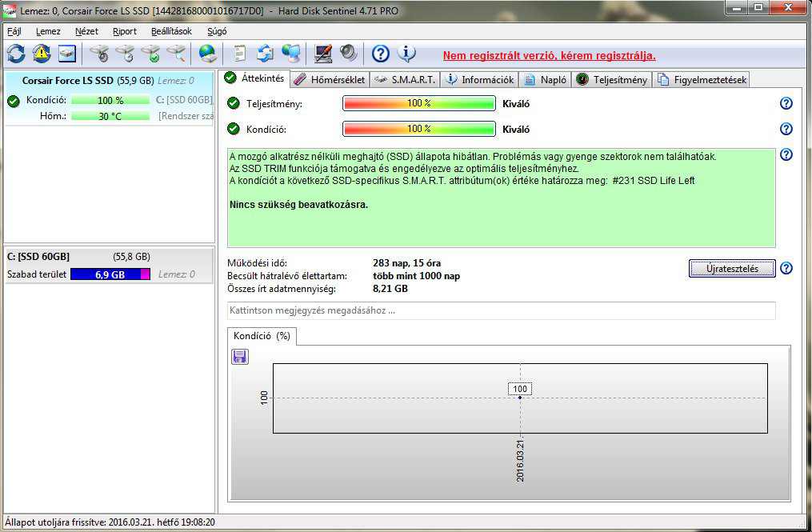Switch to the Figyelmeztetések tab
The width and height of the screenshot is (812, 532).
702,80
